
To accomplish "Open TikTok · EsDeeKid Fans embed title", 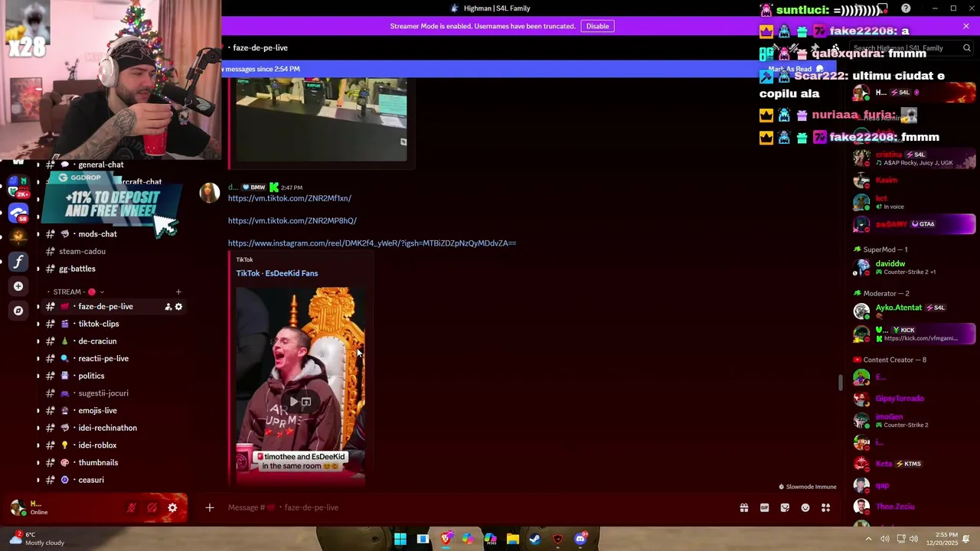I will pyautogui.click(x=277, y=273).
